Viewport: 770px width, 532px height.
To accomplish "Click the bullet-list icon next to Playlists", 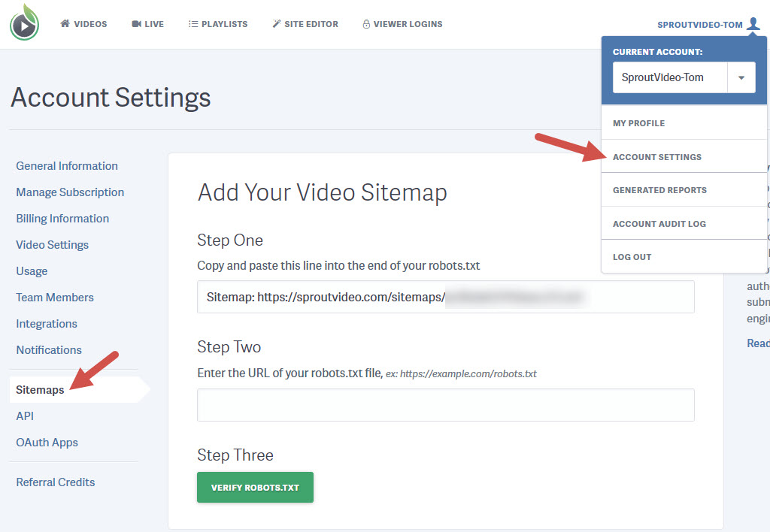I will 193,23.
